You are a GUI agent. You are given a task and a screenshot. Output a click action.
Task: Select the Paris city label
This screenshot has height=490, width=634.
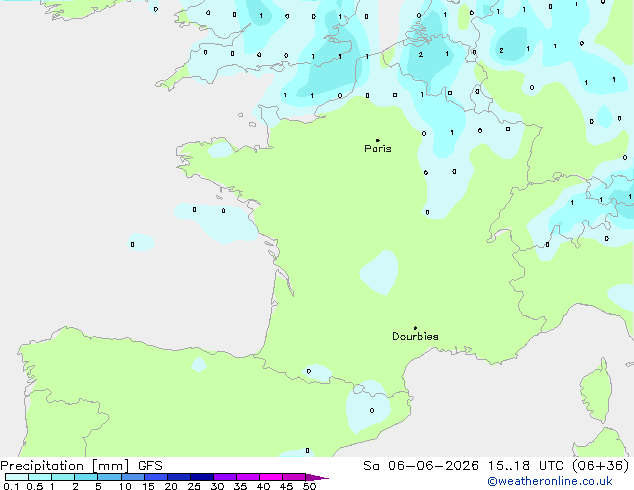(378, 148)
